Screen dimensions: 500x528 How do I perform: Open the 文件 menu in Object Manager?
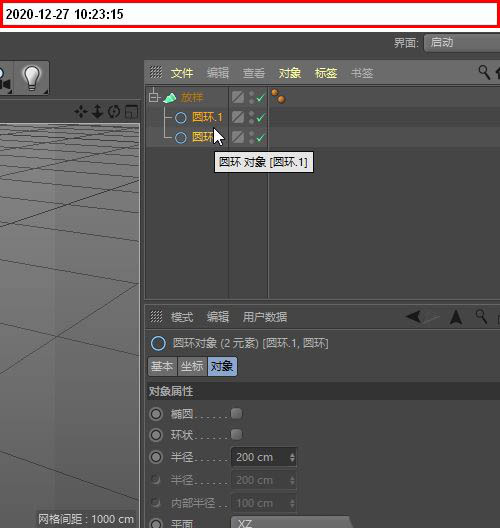tap(182, 73)
